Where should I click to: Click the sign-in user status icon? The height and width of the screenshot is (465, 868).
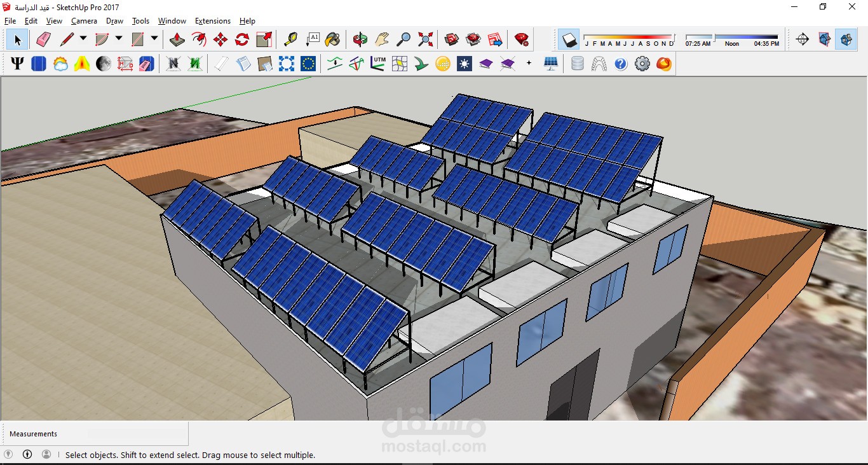pyautogui.click(x=46, y=454)
